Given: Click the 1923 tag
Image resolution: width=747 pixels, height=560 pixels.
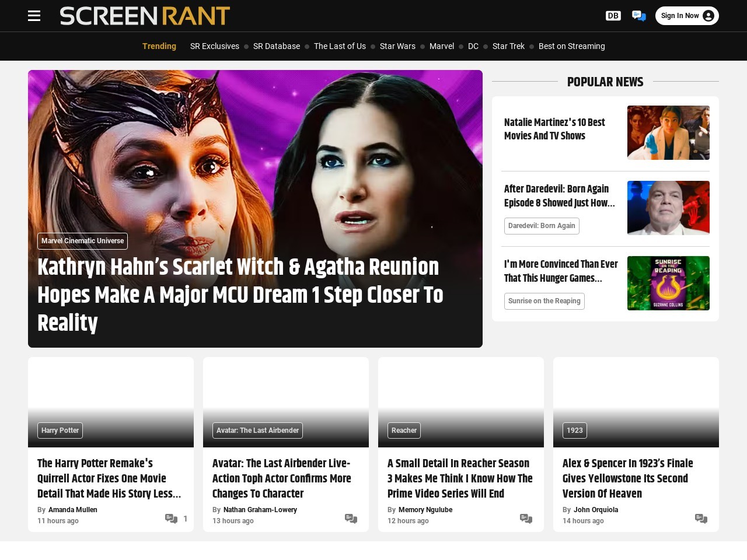Looking at the screenshot, I should click(574, 430).
